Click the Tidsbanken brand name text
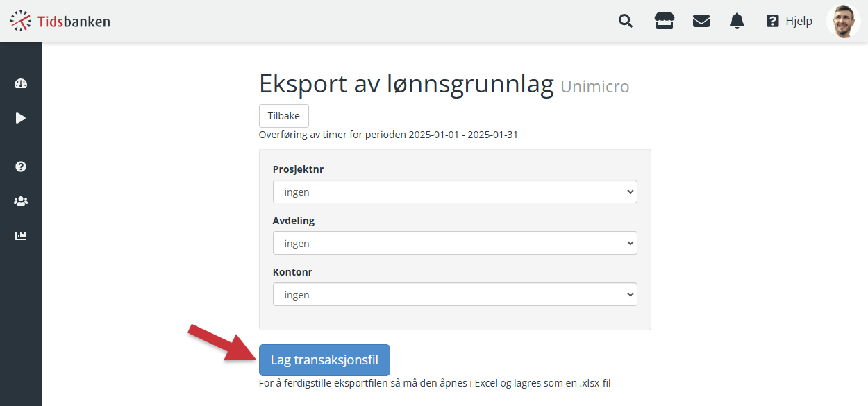This screenshot has height=406, width=868. pyautogui.click(x=74, y=21)
